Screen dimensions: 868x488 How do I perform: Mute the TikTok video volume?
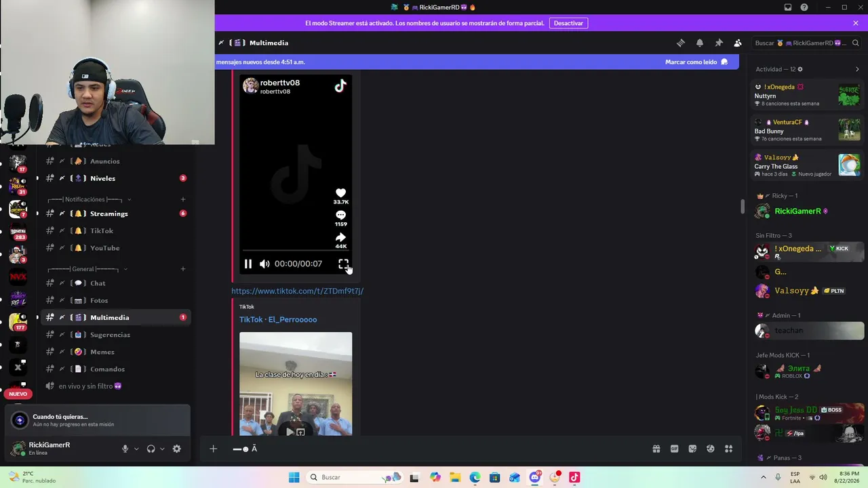pos(264,264)
